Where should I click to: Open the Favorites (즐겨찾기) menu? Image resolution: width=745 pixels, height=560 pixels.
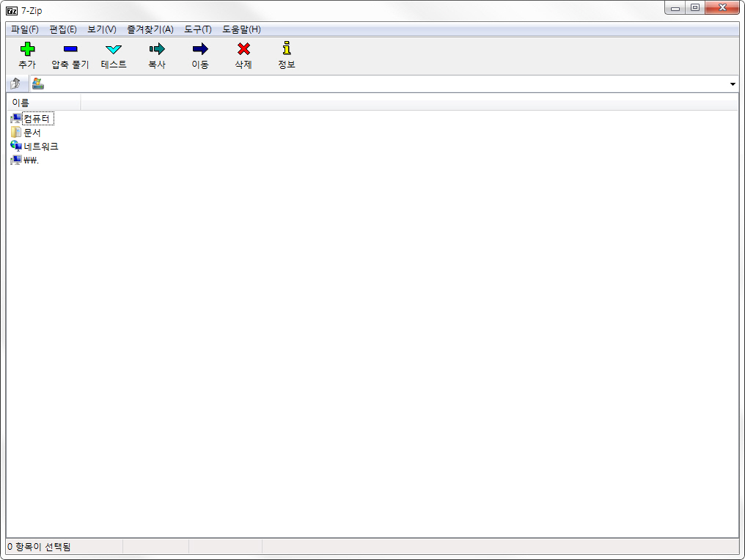point(150,29)
